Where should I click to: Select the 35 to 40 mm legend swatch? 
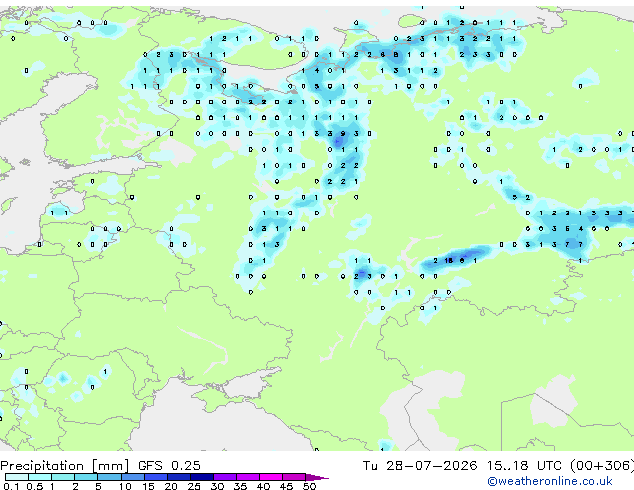pos(247,477)
